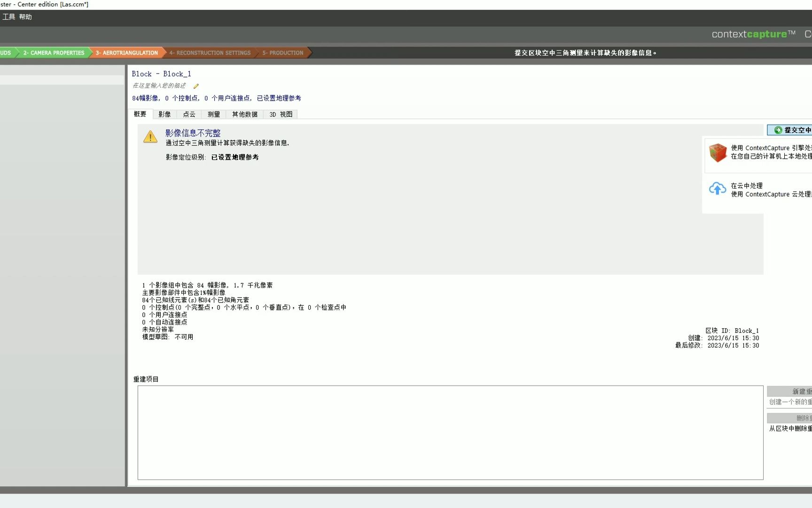Choose 在云中处理 cloud processing option

[x=758, y=190]
